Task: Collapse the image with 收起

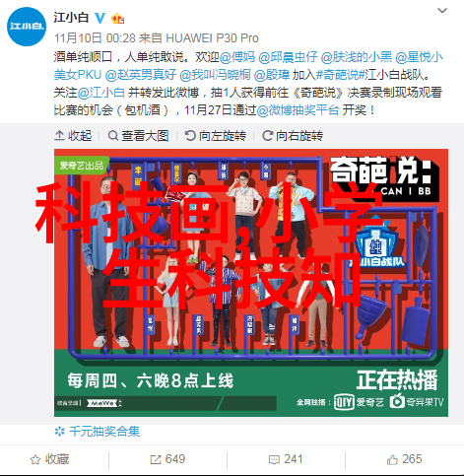Action: [x=73, y=135]
